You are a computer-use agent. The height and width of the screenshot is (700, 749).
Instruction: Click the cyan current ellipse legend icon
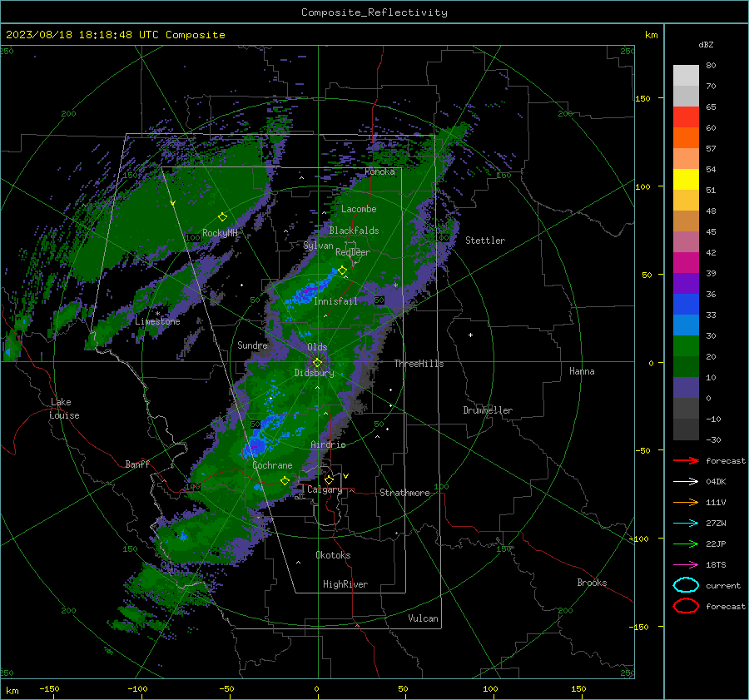(x=686, y=585)
